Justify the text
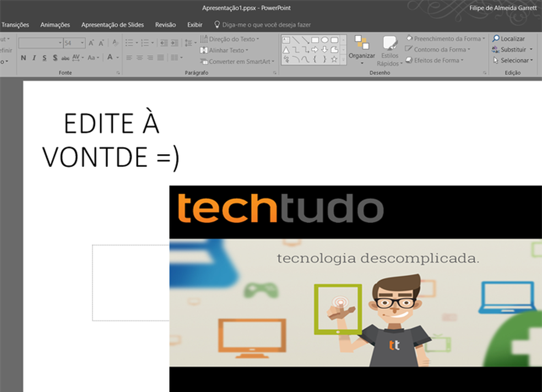Image resolution: width=542 pixels, height=392 pixels. pyautogui.click(x=160, y=58)
